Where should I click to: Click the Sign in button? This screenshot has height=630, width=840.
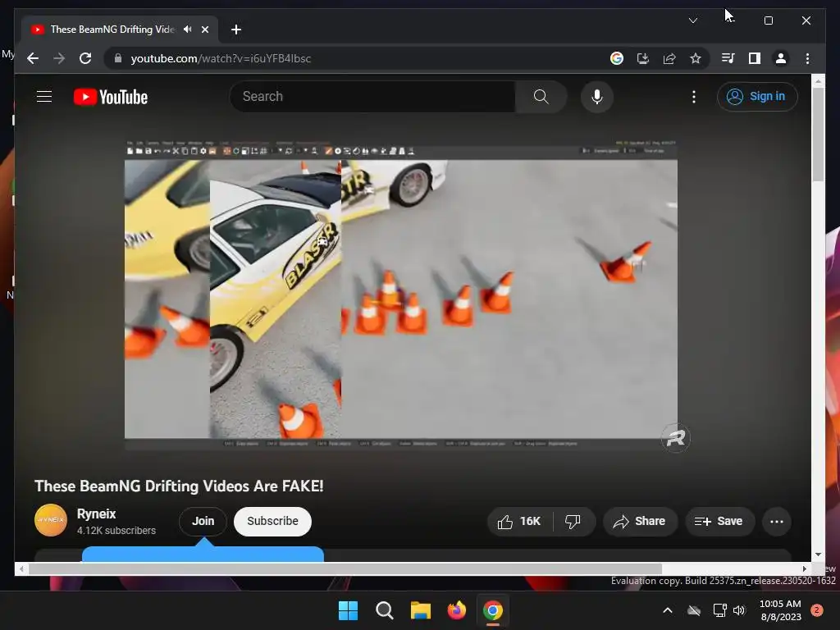pyautogui.click(x=757, y=97)
